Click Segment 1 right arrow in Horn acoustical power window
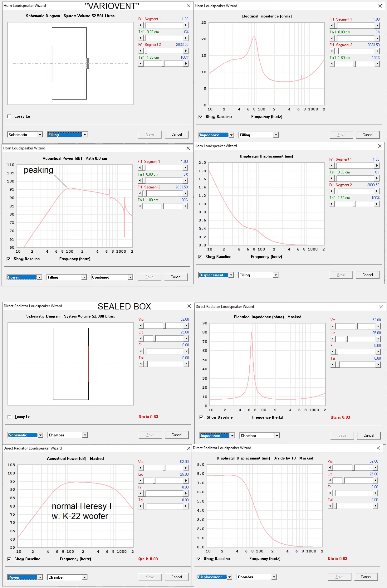Screen dimensions: 387x588 [185, 168]
